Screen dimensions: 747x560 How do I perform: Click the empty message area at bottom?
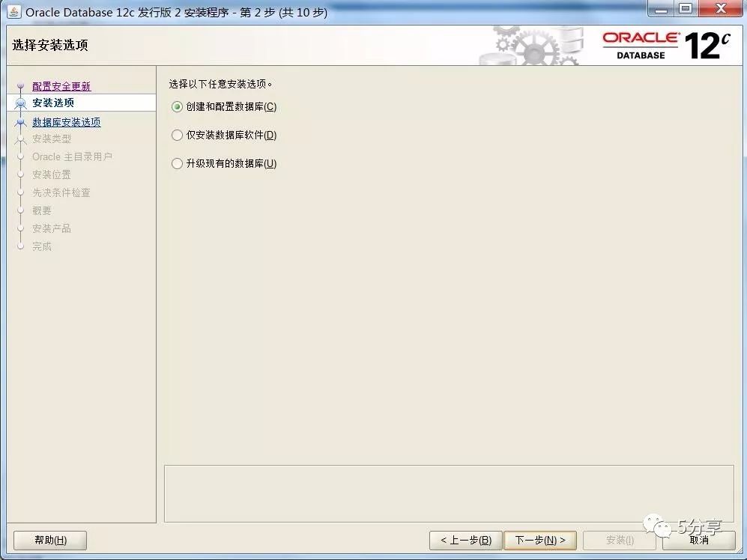(449, 493)
